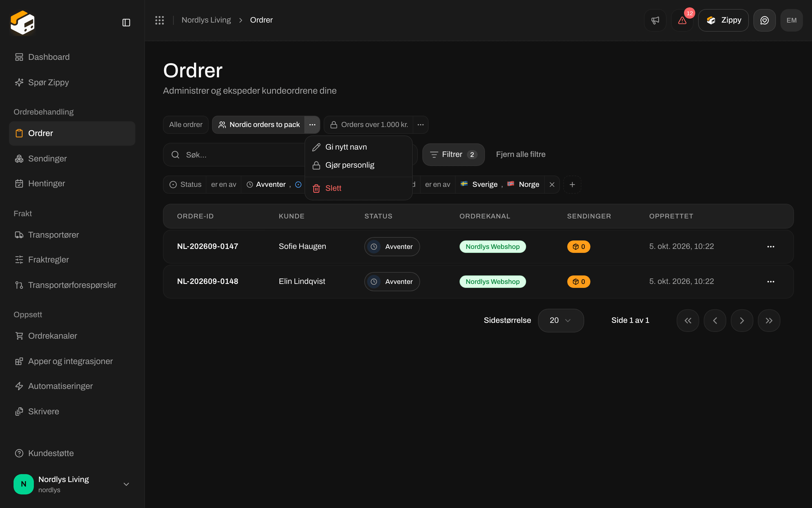The height and width of the screenshot is (508, 812).
Task: Click Nordlys Living breadcrumb
Action: (x=206, y=20)
